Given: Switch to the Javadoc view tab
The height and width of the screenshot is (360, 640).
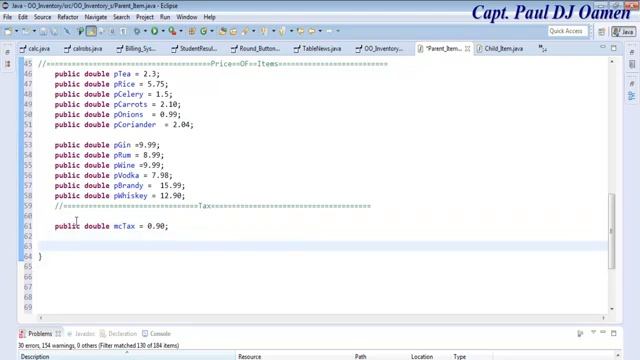Looking at the screenshot, I should coord(81,334).
